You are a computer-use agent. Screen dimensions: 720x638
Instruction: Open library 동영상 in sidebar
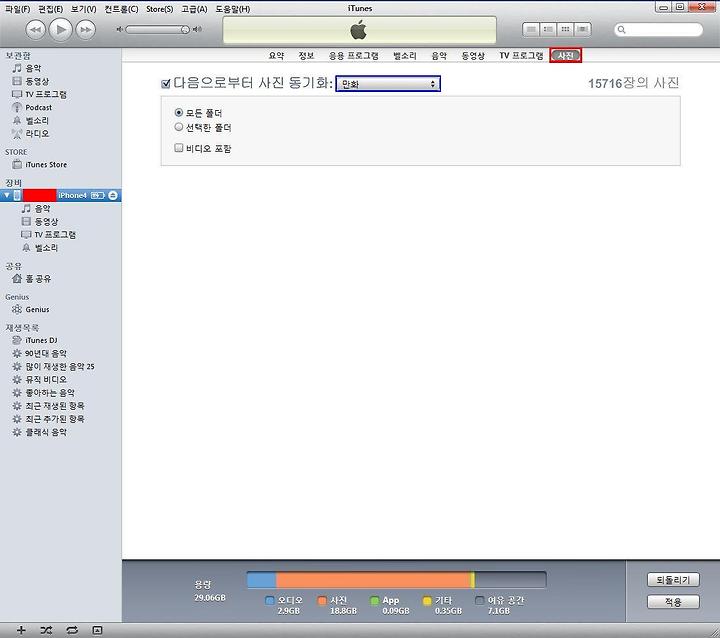pyautogui.click(x=37, y=81)
